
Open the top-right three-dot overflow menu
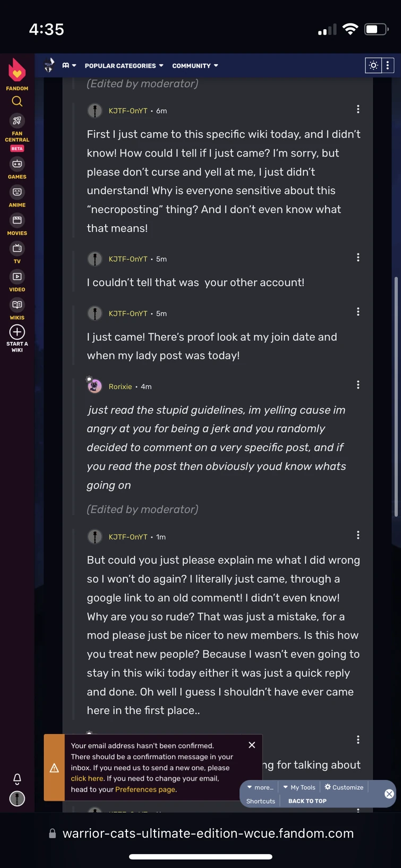click(x=388, y=65)
